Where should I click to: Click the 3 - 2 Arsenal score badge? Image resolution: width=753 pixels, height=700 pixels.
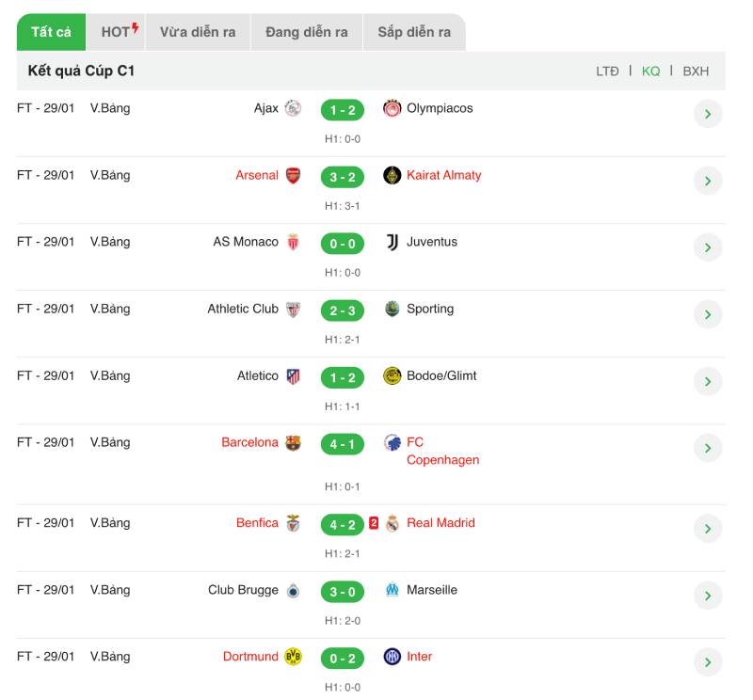point(343,177)
